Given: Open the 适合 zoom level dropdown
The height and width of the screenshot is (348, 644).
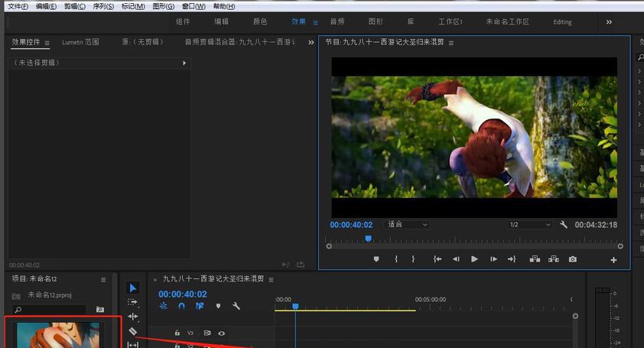Looking at the screenshot, I should (x=407, y=225).
